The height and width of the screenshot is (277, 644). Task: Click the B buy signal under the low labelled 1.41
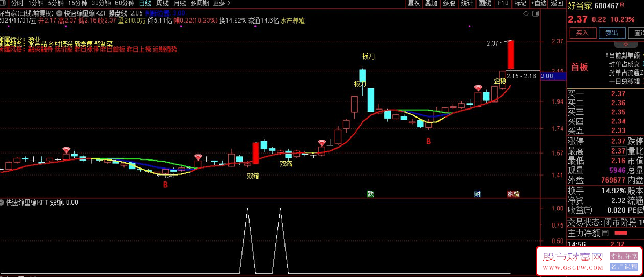point(165,185)
